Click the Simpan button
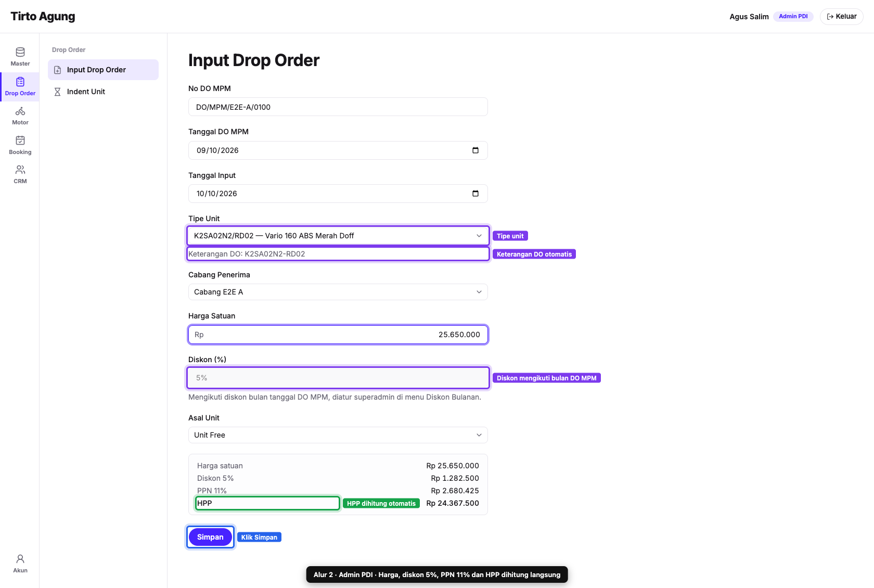874x588 pixels. [x=210, y=537]
